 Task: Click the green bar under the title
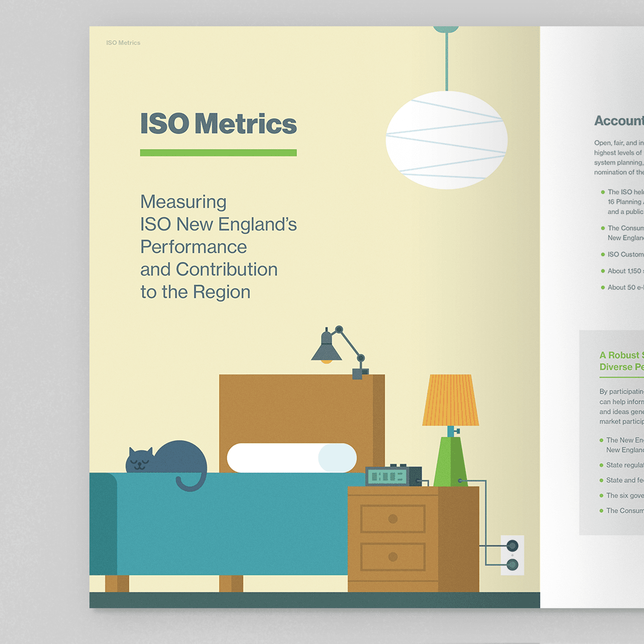point(218,153)
